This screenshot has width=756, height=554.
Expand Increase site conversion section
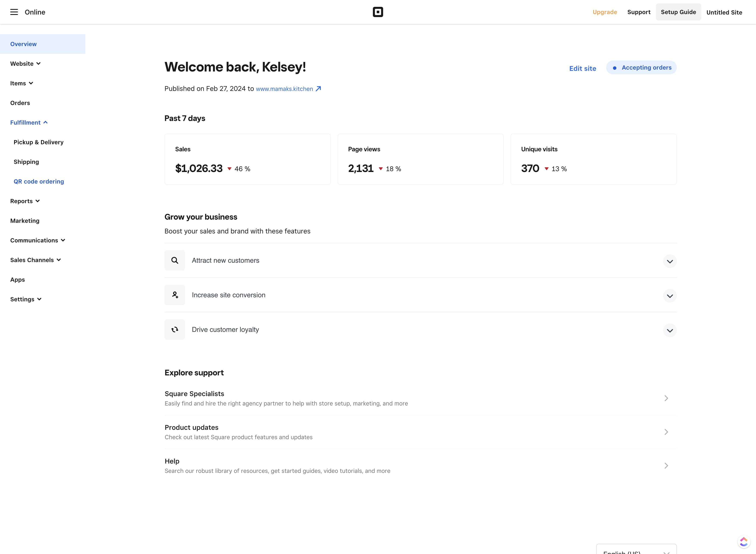point(670,296)
